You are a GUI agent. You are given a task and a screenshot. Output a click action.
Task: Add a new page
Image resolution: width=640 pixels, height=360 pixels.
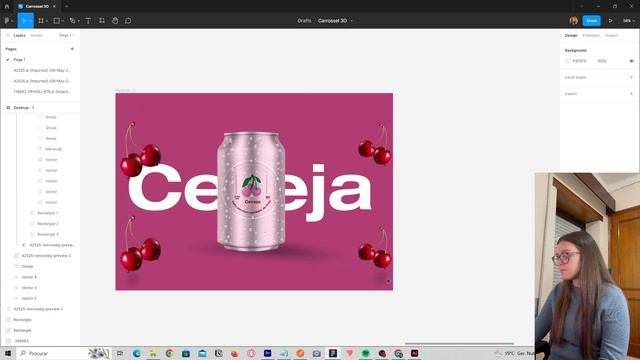(x=72, y=49)
